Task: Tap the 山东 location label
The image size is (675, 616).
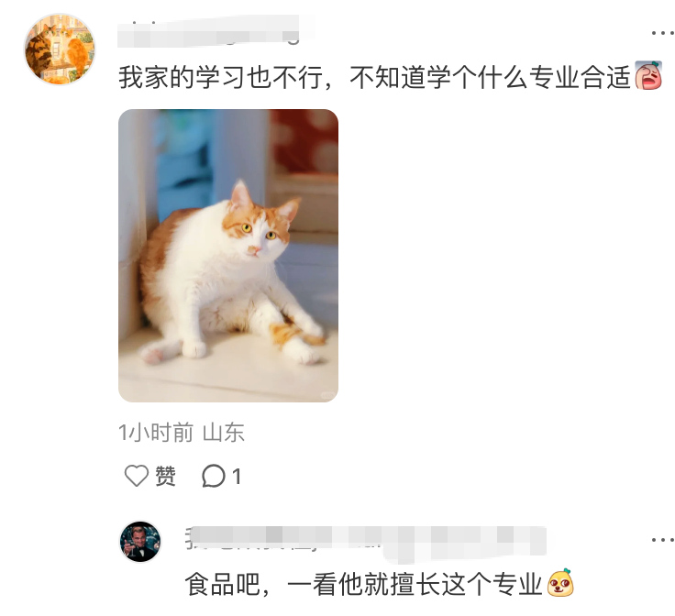Action: [x=224, y=433]
